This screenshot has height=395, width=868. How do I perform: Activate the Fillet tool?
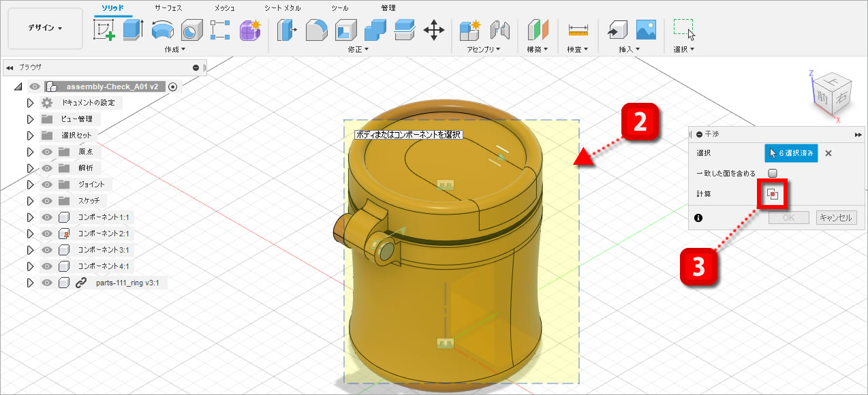pyautogui.click(x=316, y=30)
